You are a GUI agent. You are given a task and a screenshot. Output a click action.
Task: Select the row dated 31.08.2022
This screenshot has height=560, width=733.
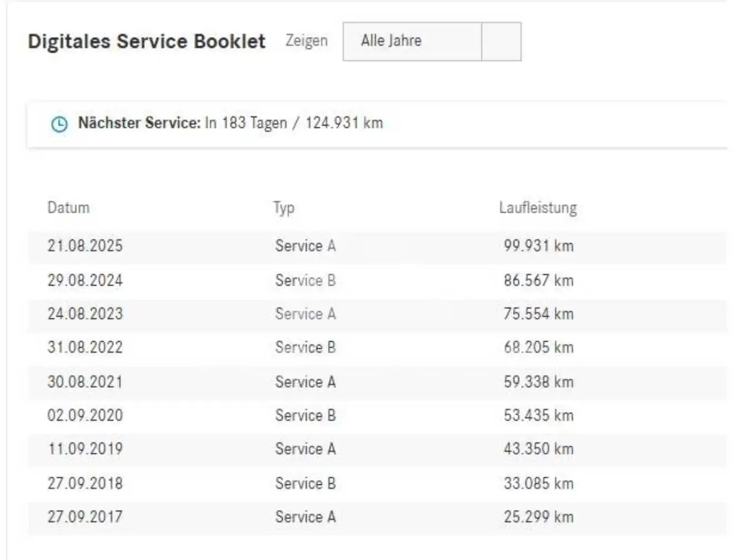[x=377, y=348]
